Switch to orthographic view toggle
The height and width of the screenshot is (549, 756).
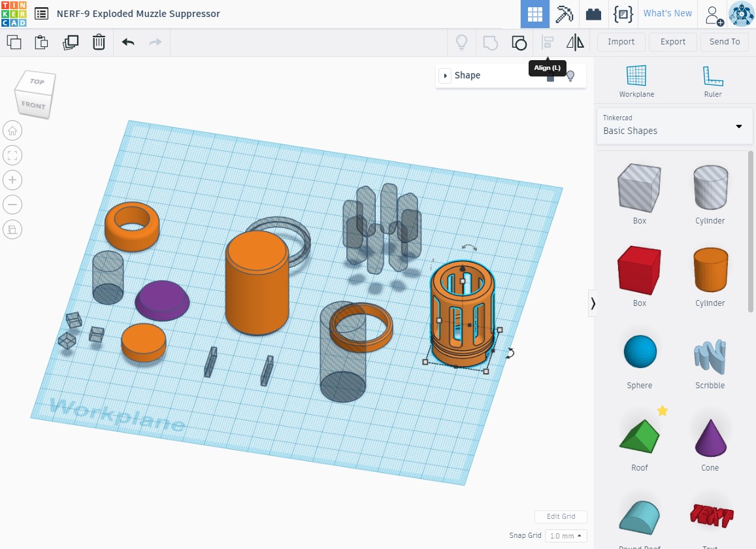point(12,229)
